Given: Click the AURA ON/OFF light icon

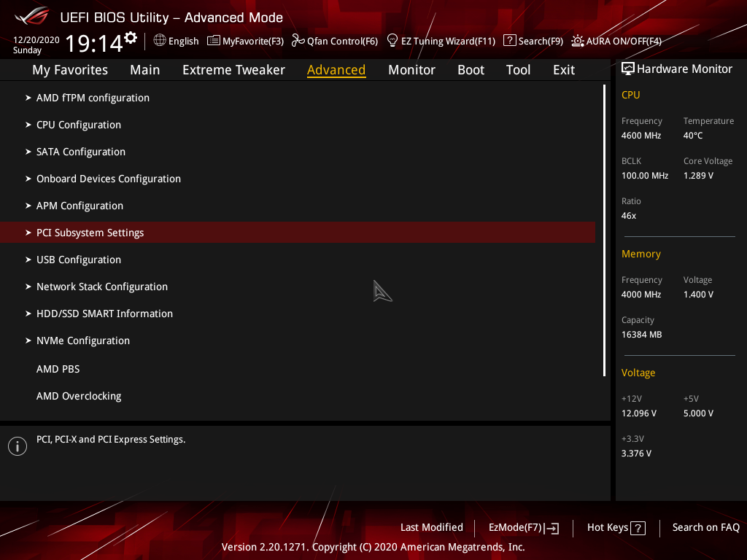Looking at the screenshot, I should click(x=578, y=41).
